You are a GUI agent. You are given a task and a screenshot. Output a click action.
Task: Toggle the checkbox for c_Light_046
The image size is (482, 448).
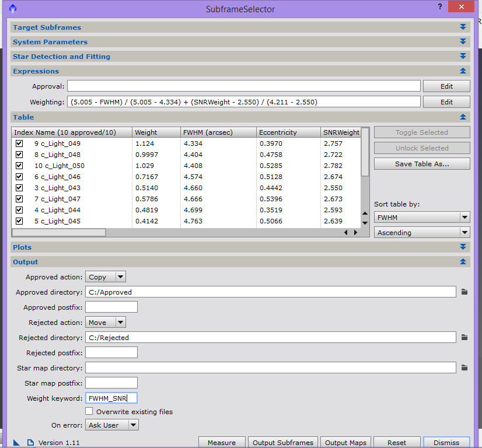(19, 177)
